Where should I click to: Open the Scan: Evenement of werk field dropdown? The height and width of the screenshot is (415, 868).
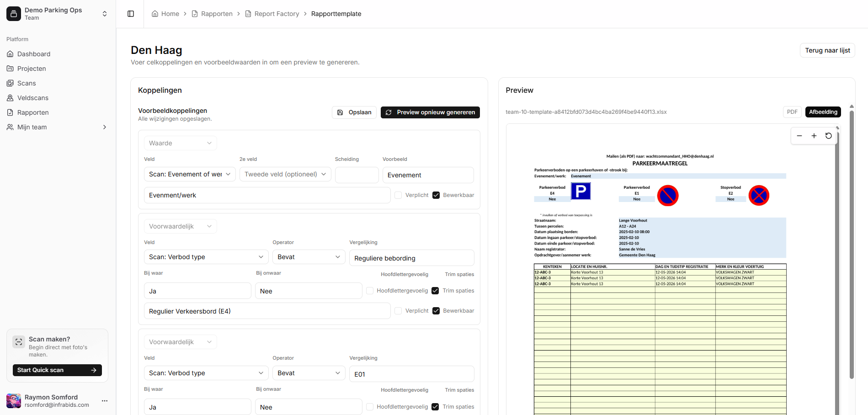[190, 174]
